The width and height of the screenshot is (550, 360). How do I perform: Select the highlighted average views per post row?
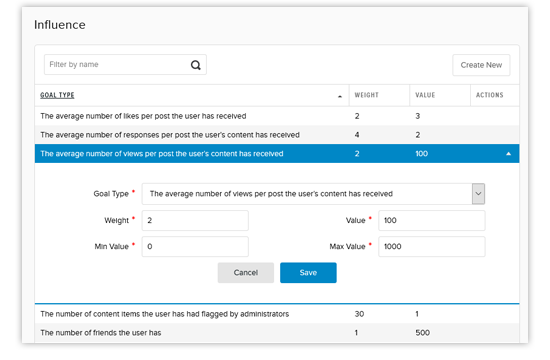(x=277, y=153)
